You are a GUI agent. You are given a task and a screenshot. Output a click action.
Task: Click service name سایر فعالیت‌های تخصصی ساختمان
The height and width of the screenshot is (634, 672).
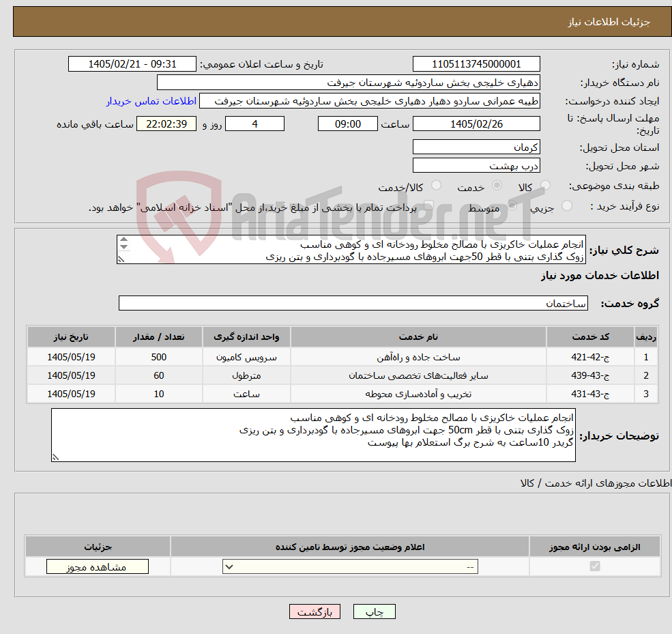pyautogui.click(x=418, y=375)
